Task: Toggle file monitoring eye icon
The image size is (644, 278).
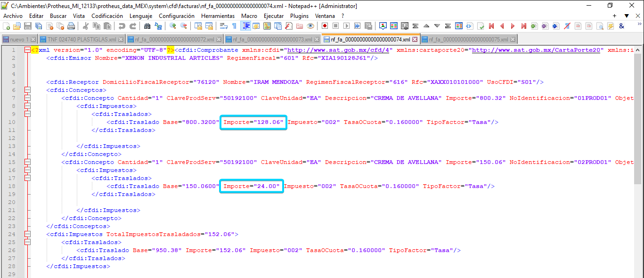Action: click(310, 26)
